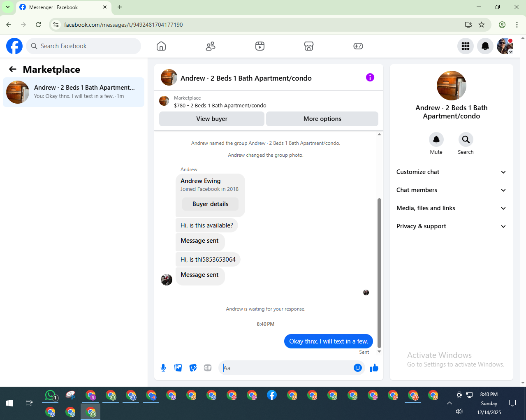
Task: Bookmark this page with star icon
Action: pyautogui.click(x=482, y=25)
